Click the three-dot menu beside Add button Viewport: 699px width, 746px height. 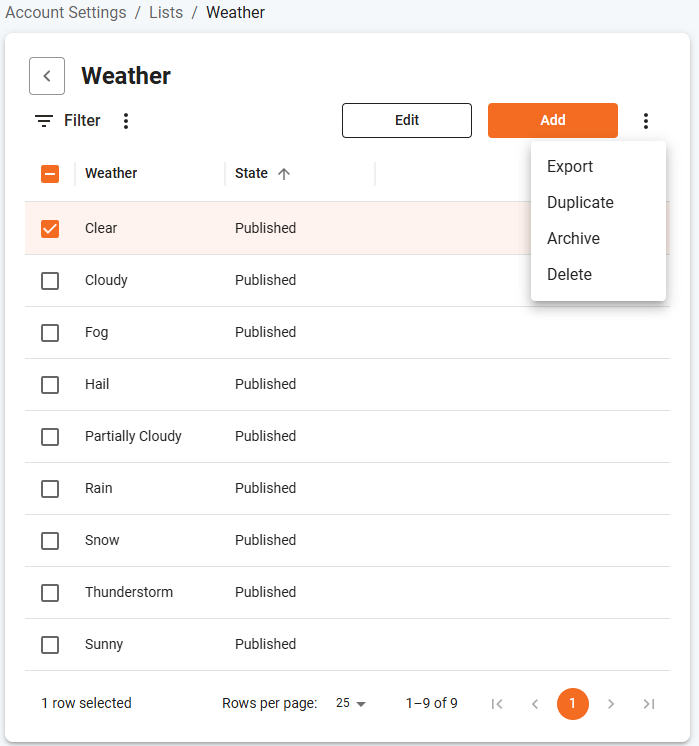pos(645,121)
